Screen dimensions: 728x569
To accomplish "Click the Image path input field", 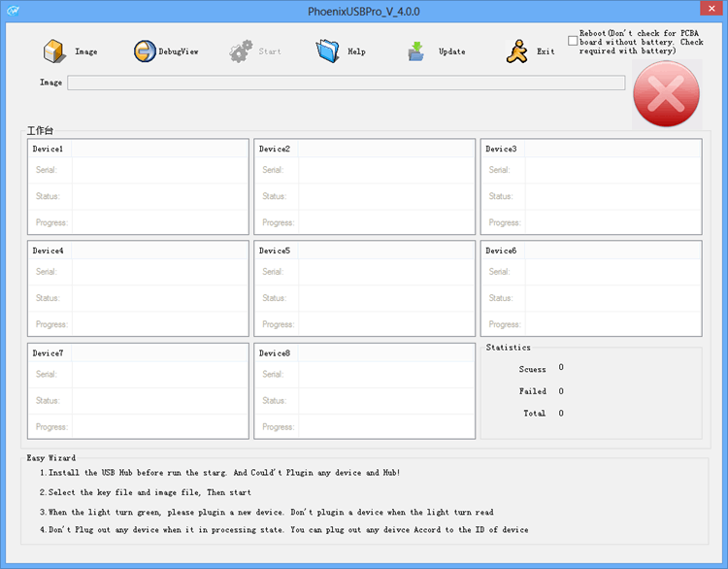I will [347, 83].
